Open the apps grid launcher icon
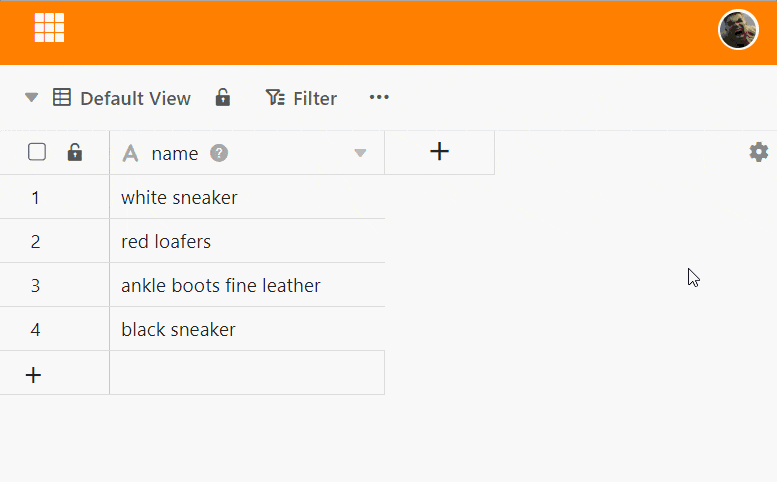This screenshot has height=482, width=777. (49, 28)
